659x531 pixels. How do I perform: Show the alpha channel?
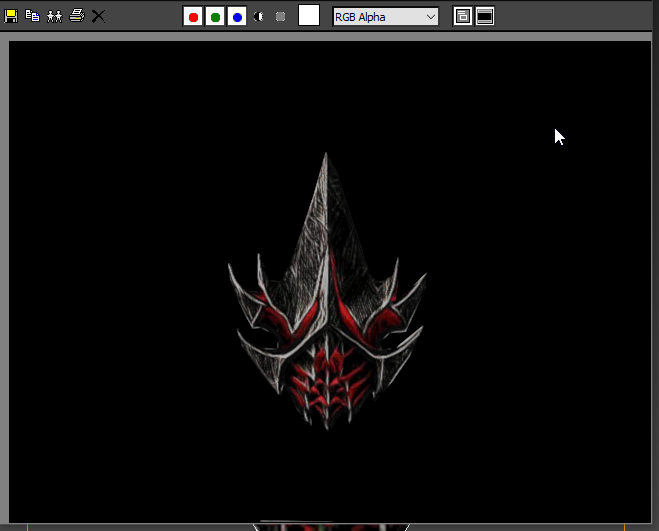click(x=258, y=17)
